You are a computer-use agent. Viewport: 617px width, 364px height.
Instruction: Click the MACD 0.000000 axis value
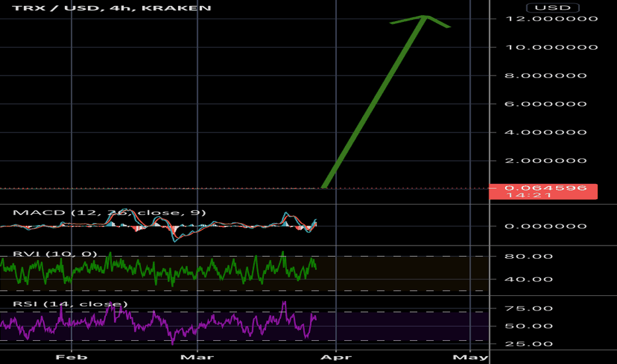point(546,226)
